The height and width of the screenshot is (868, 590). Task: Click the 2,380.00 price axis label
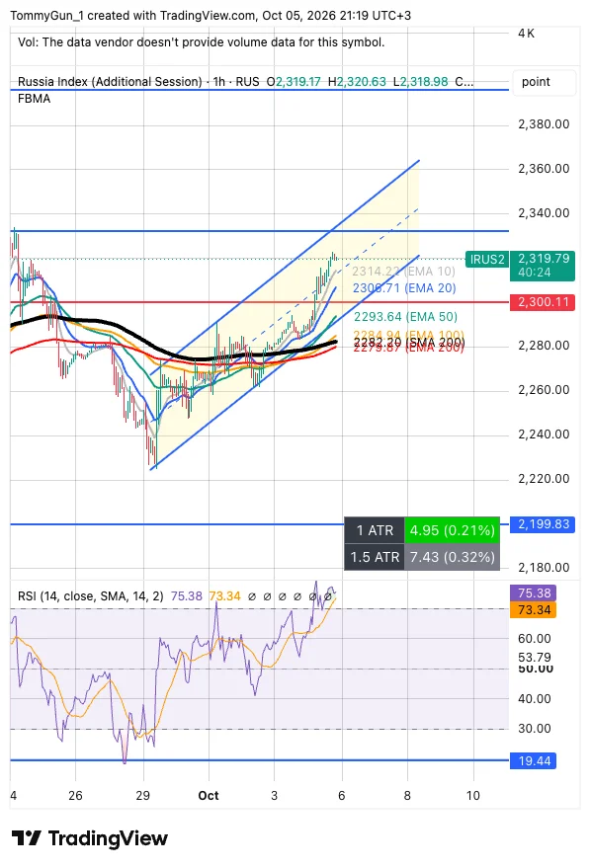pyautogui.click(x=544, y=124)
